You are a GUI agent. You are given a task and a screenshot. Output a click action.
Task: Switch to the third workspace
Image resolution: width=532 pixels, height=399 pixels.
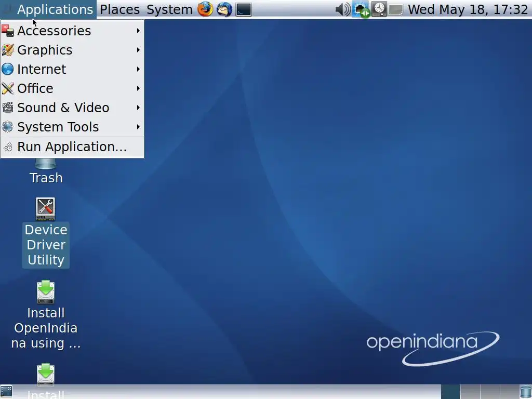(x=490, y=392)
